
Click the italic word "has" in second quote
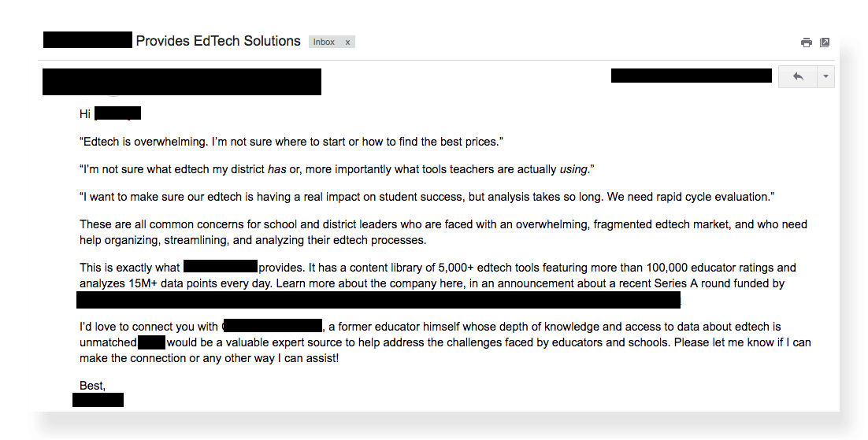(276, 169)
